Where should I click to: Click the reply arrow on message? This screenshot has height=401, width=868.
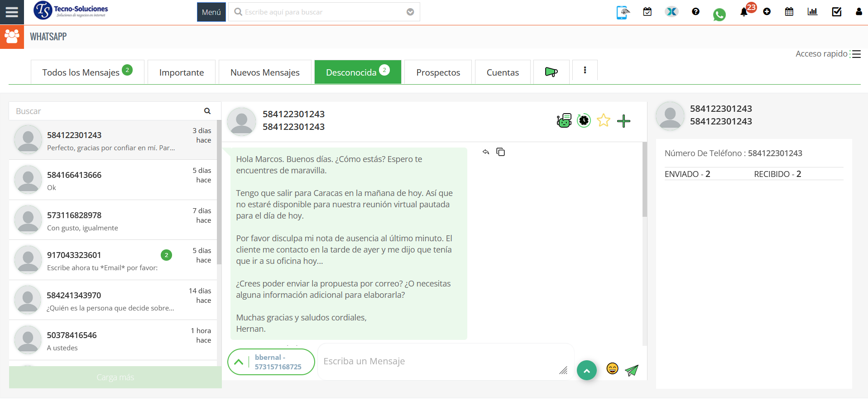(486, 152)
